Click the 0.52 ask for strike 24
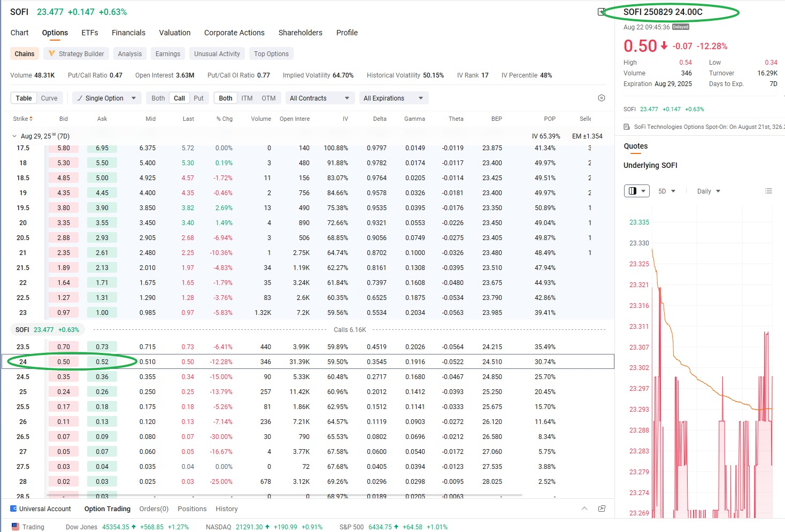The image size is (785, 532). (x=102, y=362)
